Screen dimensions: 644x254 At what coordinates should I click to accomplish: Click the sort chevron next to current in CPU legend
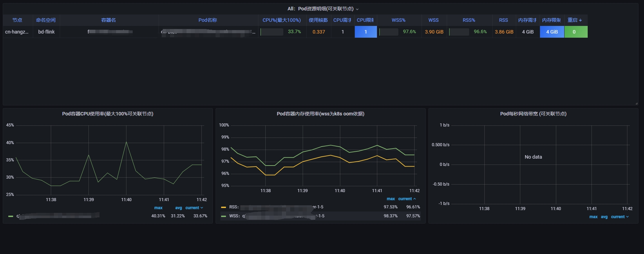point(202,208)
